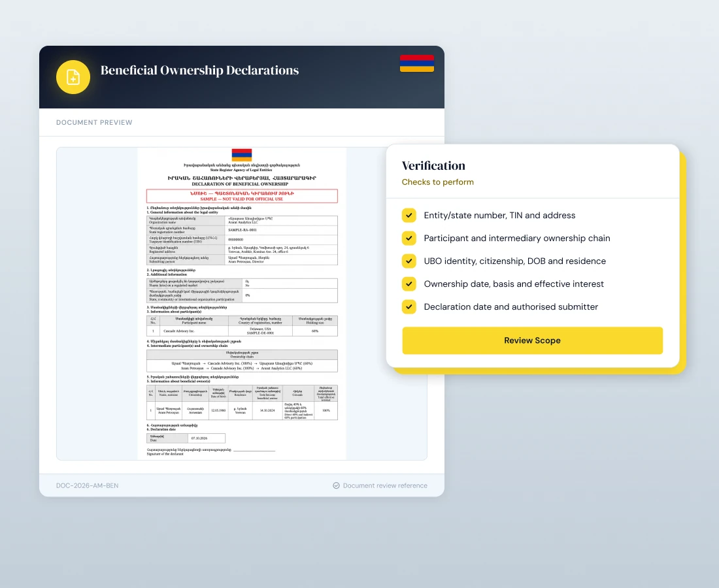Click the flag atop the document preview
Viewport: 719px width, 588px height.
pyautogui.click(x=242, y=154)
